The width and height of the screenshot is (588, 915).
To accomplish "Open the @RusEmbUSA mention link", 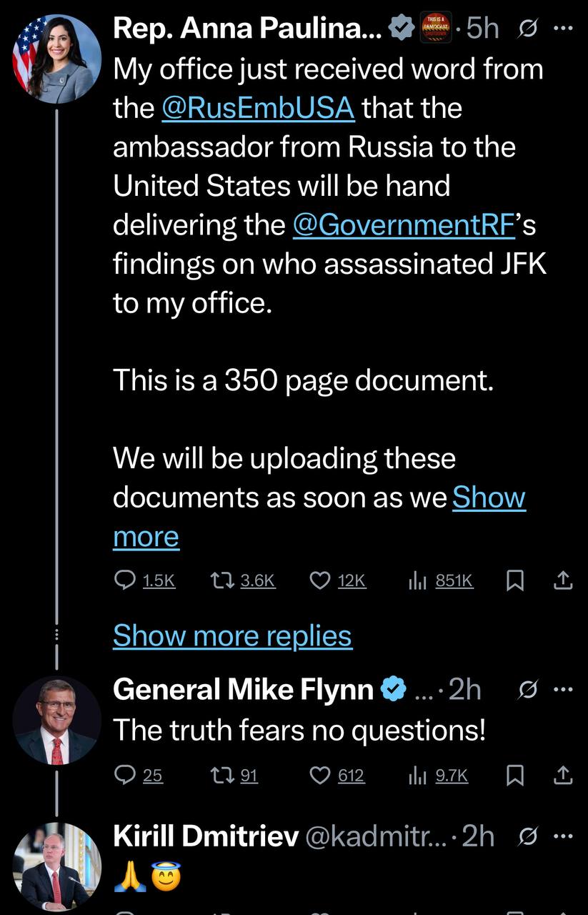I will click(258, 109).
